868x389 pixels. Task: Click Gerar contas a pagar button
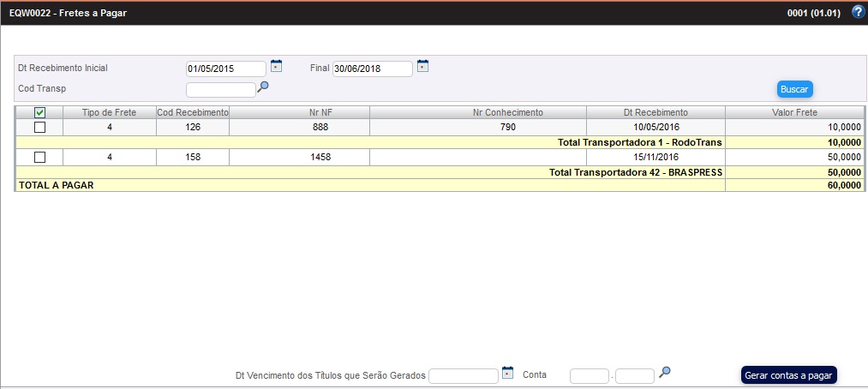(x=787, y=375)
